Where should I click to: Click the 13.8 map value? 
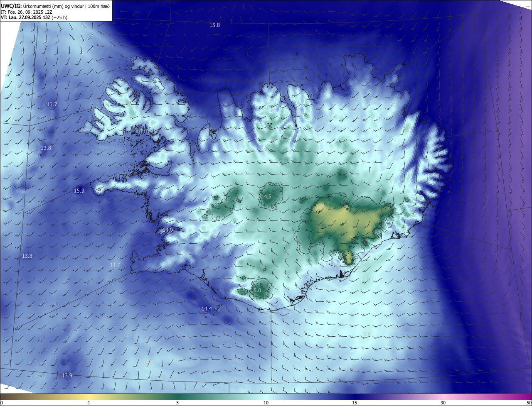[x=46, y=148]
